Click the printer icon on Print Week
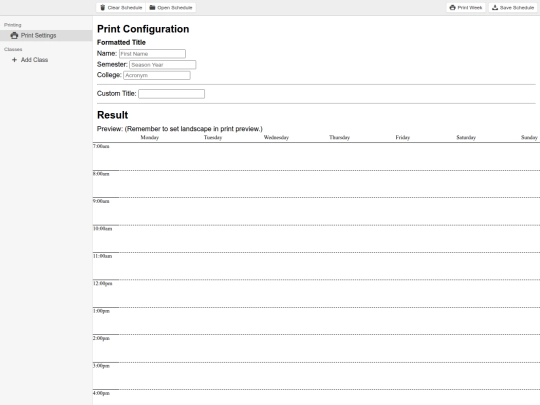Image resolution: width=540 pixels, height=405 pixels. (x=453, y=8)
